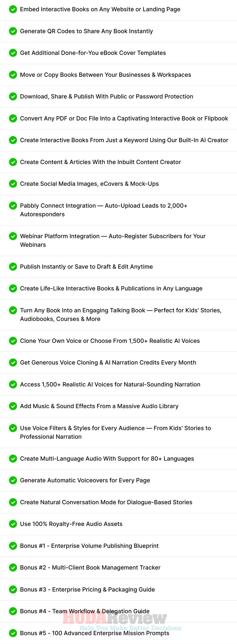Select Generate Automatic Voiceovers for Every Page
The image size is (237, 644).
(85, 481)
